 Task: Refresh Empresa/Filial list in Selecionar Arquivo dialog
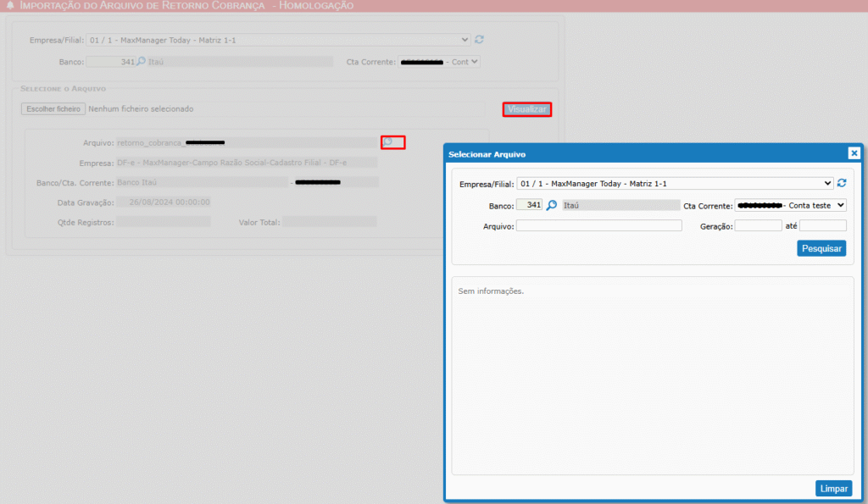pyautogui.click(x=841, y=183)
